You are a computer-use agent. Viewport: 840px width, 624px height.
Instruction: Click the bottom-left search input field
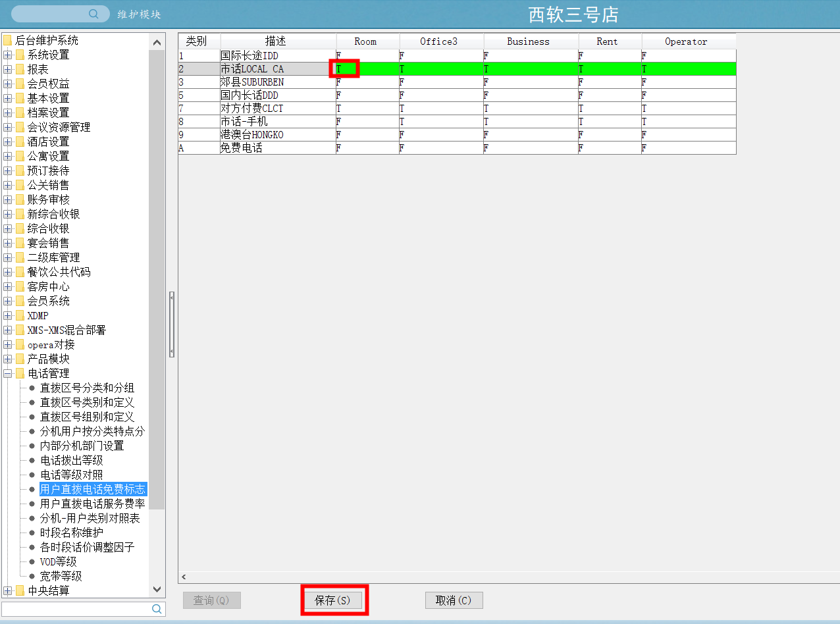pos(75,609)
